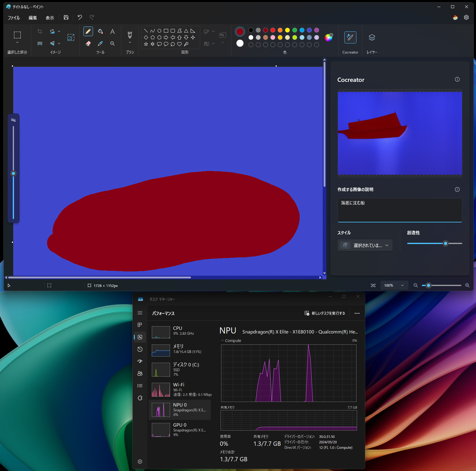The width and height of the screenshot is (476, 471).
Task: Click the 新しいタスクを実行する button
Action: [325, 313]
